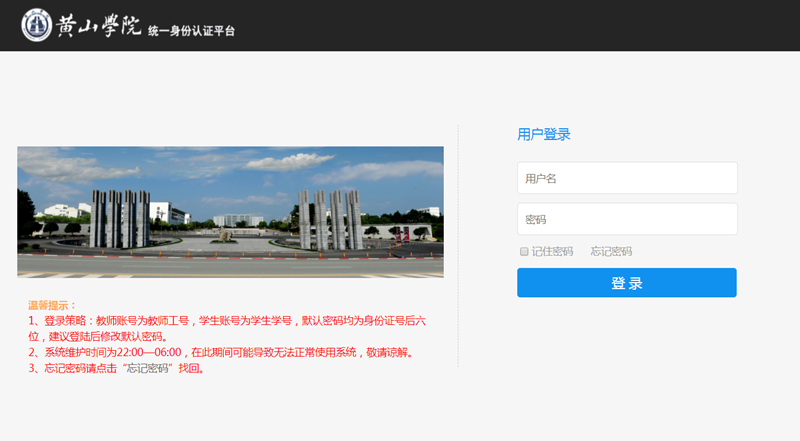Focus the 密码 password input field
Screen dimensions: 800x441
point(627,219)
